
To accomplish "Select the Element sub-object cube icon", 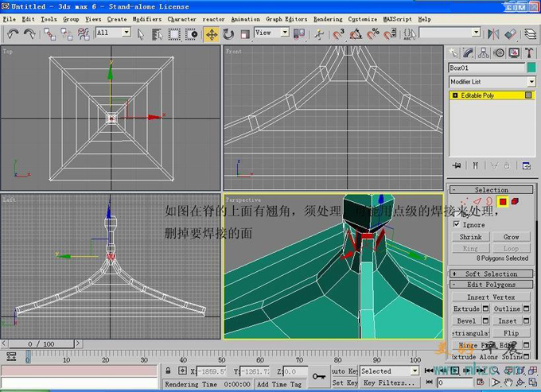I will [516, 202].
